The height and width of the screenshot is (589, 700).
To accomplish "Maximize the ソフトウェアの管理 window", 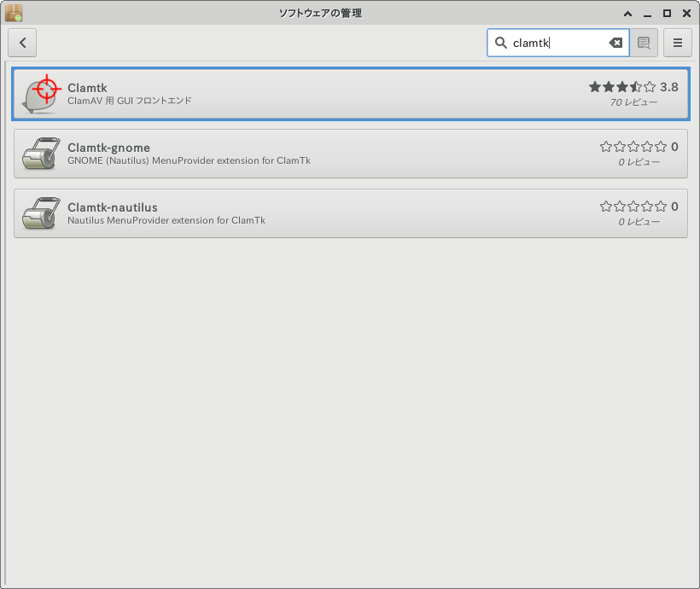I will (667, 14).
